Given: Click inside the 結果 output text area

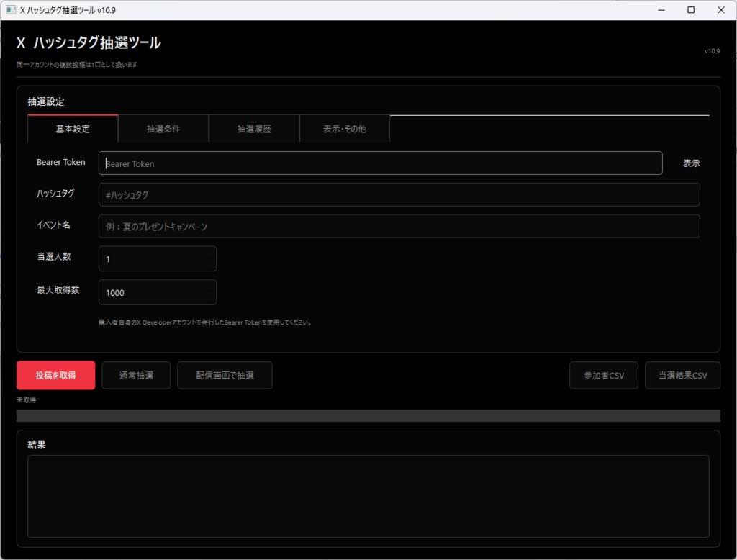Looking at the screenshot, I should (368, 496).
